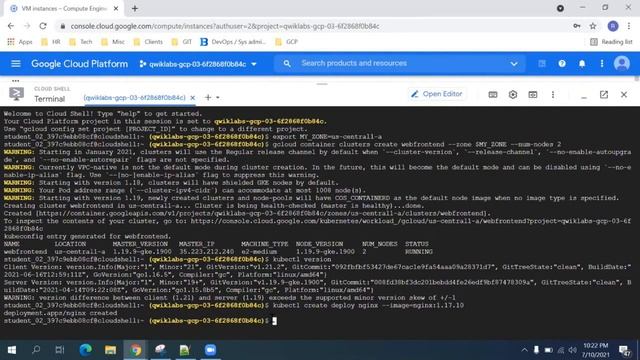Image resolution: width=640 pixels, height=360 pixels.
Task: Open a new browser tab
Action: pyautogui.click(x=135, y=8)
